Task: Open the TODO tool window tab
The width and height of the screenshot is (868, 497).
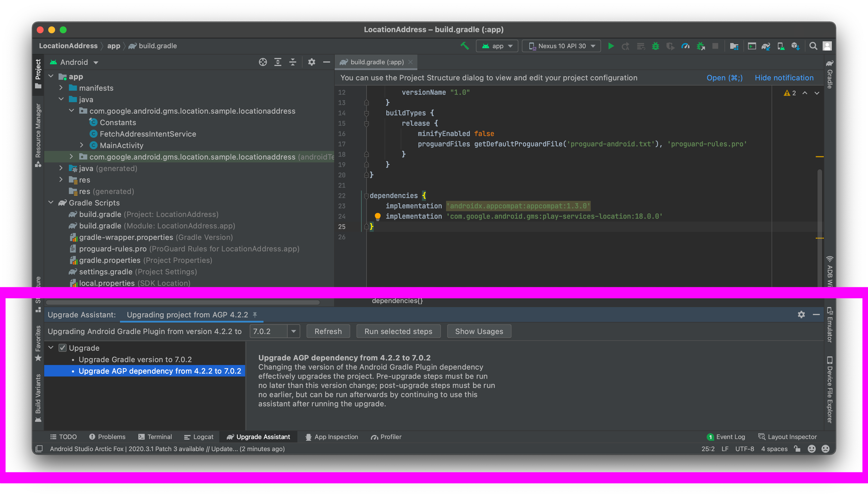Action: click(x=63, y=436)
